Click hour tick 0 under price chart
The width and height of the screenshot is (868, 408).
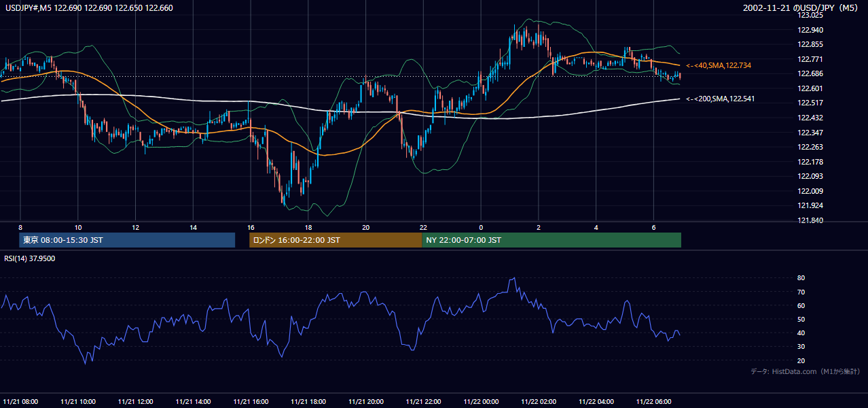pyautogui.click(x=481, y=227)
